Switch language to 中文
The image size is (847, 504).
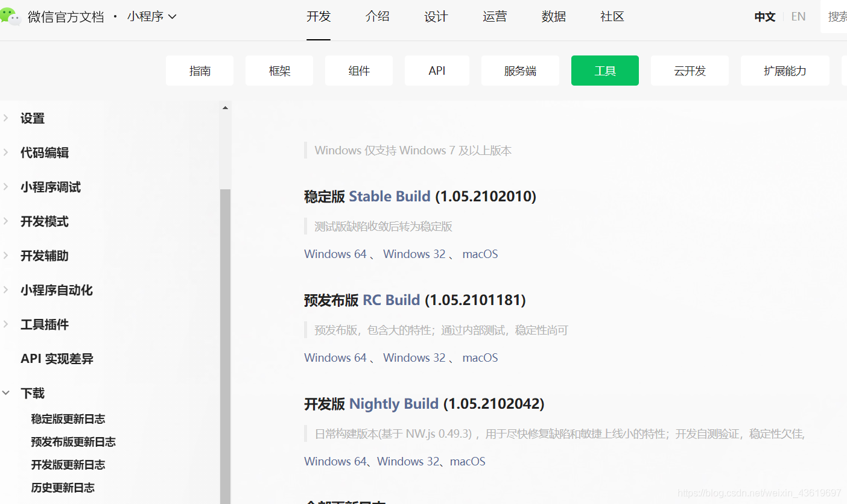tap(765, 17)
